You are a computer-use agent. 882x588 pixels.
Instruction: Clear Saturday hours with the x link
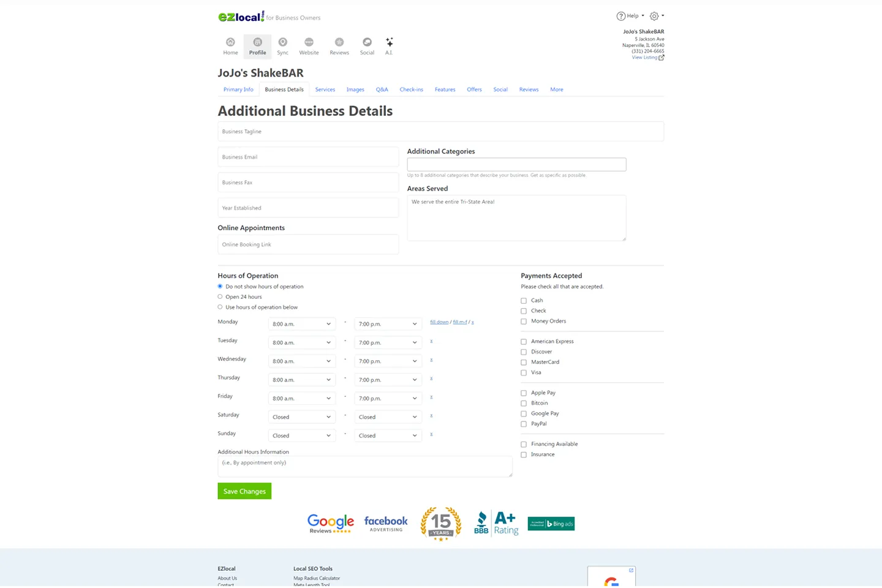431,415
